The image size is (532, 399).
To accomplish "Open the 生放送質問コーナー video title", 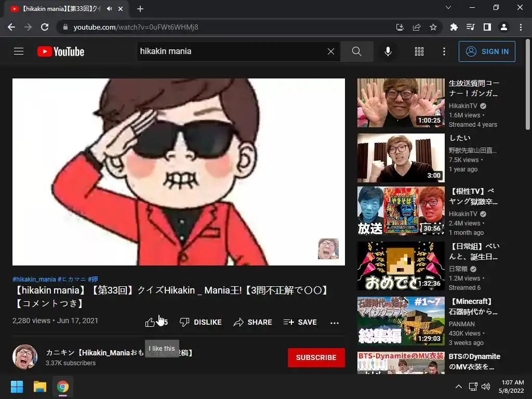I will coord(474,88).
